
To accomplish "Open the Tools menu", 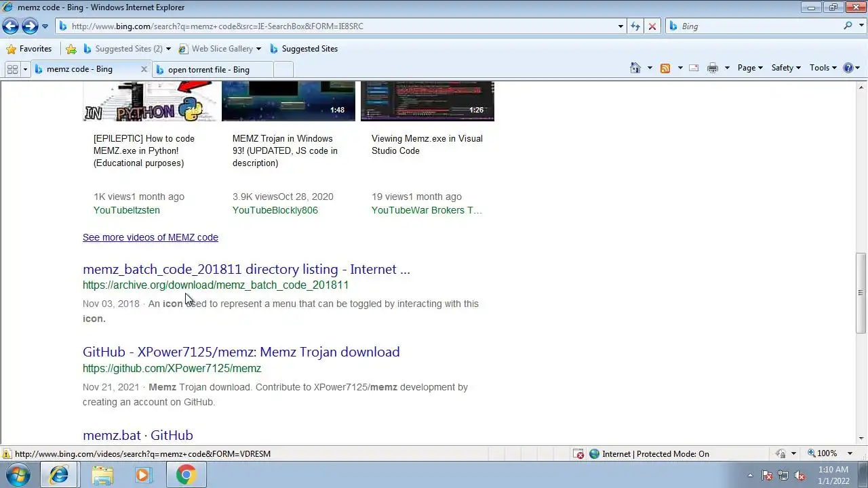I will (824, 68).
